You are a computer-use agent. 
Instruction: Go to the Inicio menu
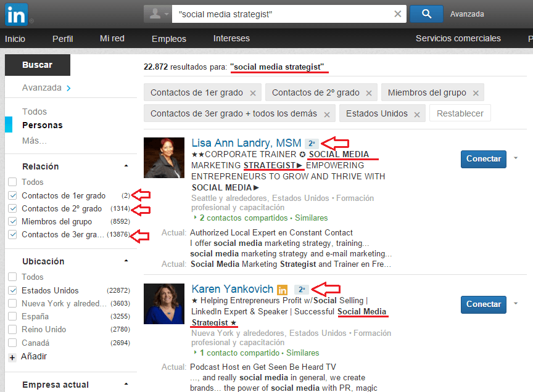click(15, 39)
